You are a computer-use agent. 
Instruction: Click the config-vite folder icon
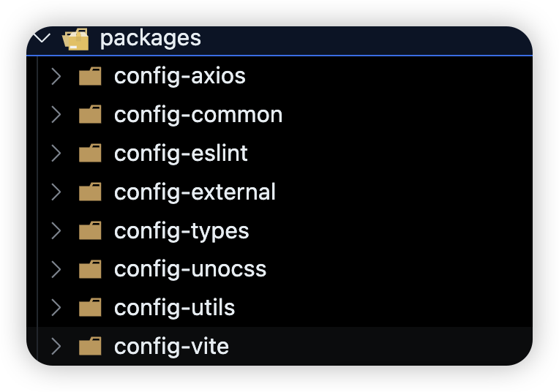(x=90, y=347)
